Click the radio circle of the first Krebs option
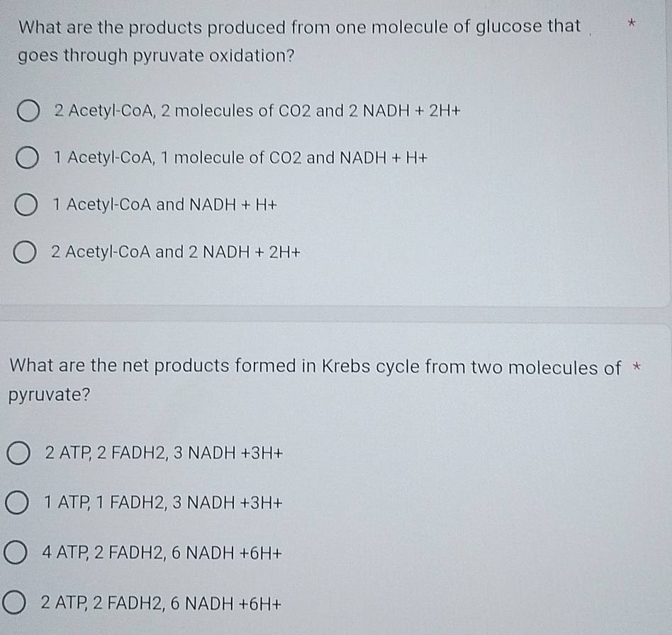The height and width of the screenshot is (635, 672). pos(20,455)
